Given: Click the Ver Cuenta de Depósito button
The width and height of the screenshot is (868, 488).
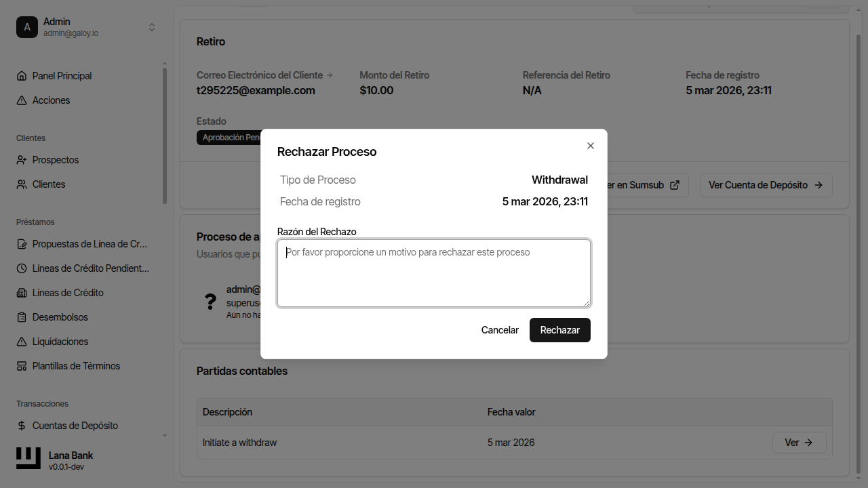Looking at the screenshot, I should point(766,185).
